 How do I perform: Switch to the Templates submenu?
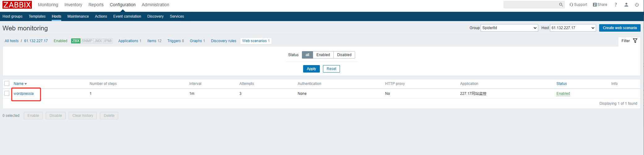tap(37, 16)
